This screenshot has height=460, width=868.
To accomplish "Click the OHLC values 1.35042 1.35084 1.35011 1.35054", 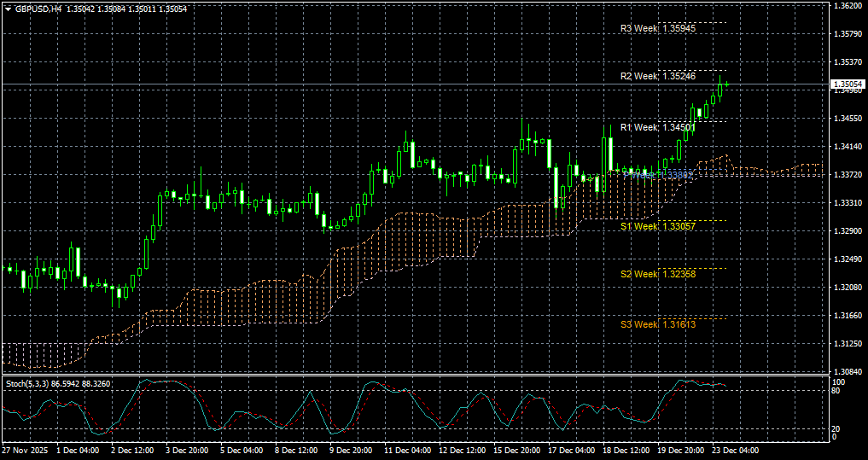I will pos(126,9).
